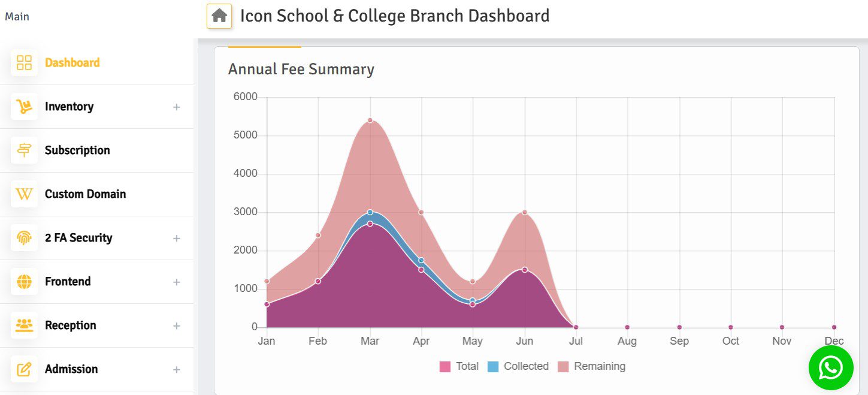The width and height of the screenshot is (868, 395).
Task: Click the March Remaining data point
Action: coord(370,120)
